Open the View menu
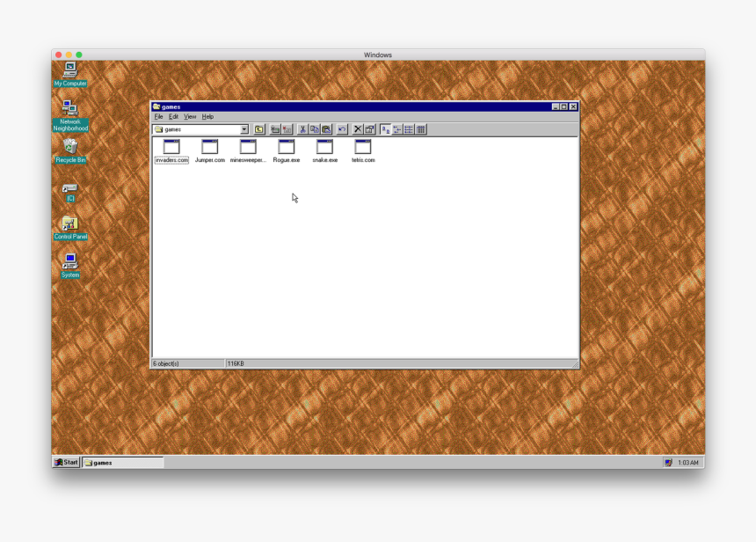The width and height of the screenshot is (756, 542). tap(190, 117)
